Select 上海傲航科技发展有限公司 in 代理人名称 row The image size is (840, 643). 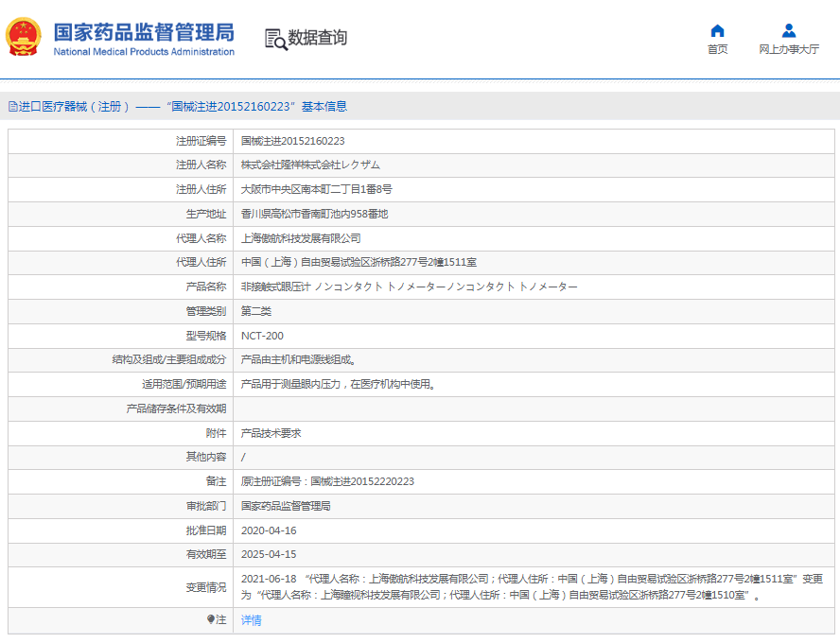point(301,238)
